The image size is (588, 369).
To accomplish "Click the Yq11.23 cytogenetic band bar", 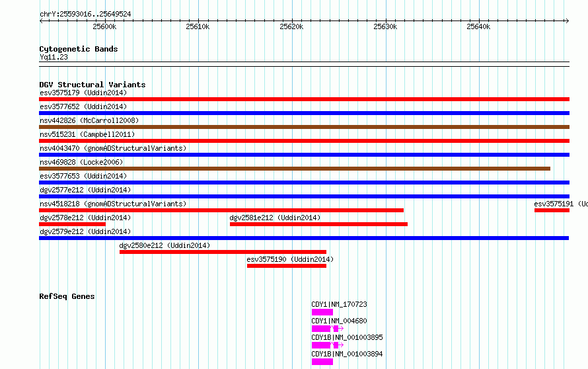I will 304,64.
